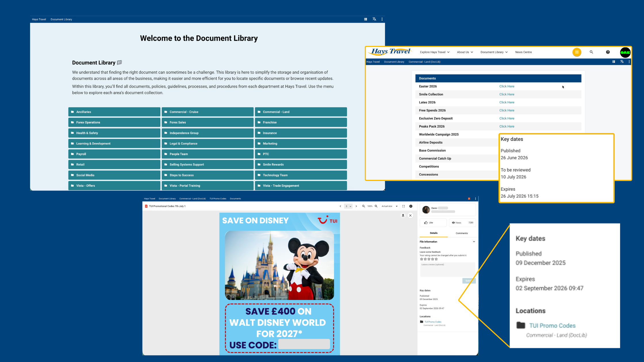Viewport: 644px width, 362px height.
Task: Click folder icon next to TUI Promo Codes location
Action: pos(421,322)
